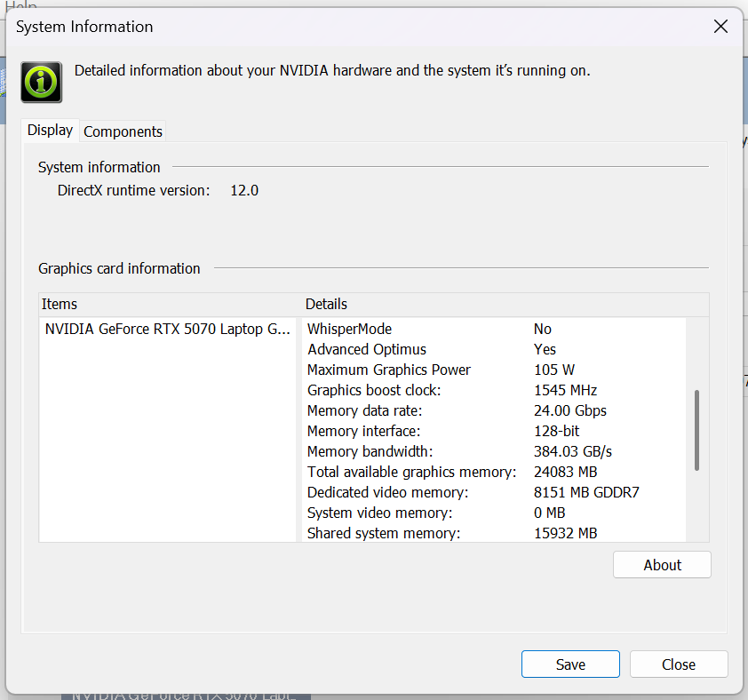
Task: Click the 8151 MB GDDR7 value
Action: [586, 492]
